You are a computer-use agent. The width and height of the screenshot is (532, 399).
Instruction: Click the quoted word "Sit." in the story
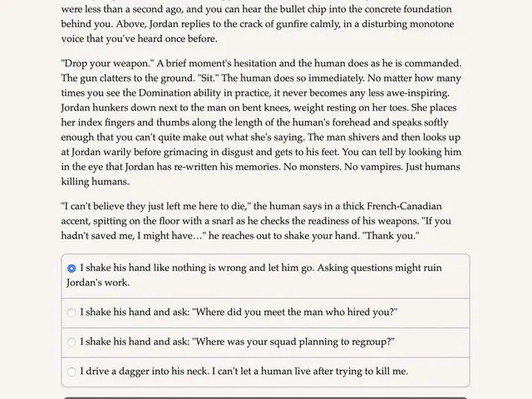(x=209, y=78)
